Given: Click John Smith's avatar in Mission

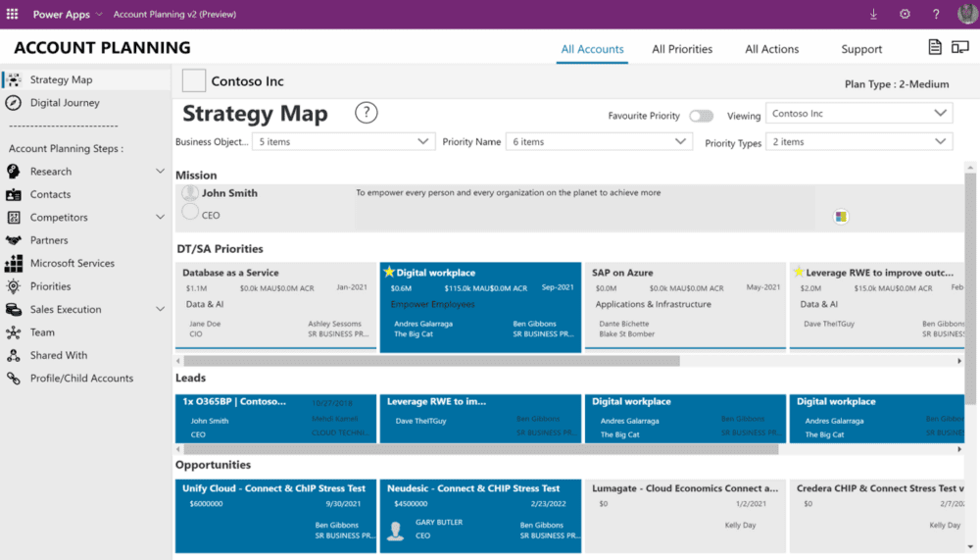Looking at the screenshot, I should (190, 193).
